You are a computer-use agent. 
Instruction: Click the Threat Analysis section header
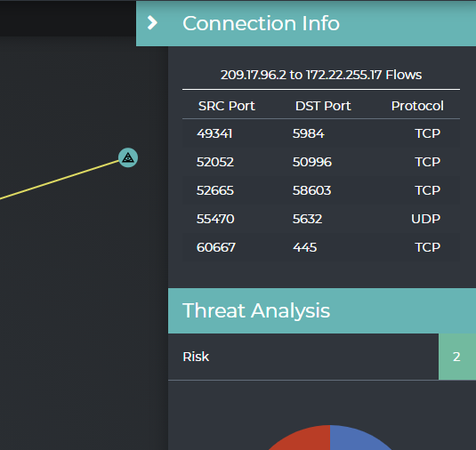[322, 310]
